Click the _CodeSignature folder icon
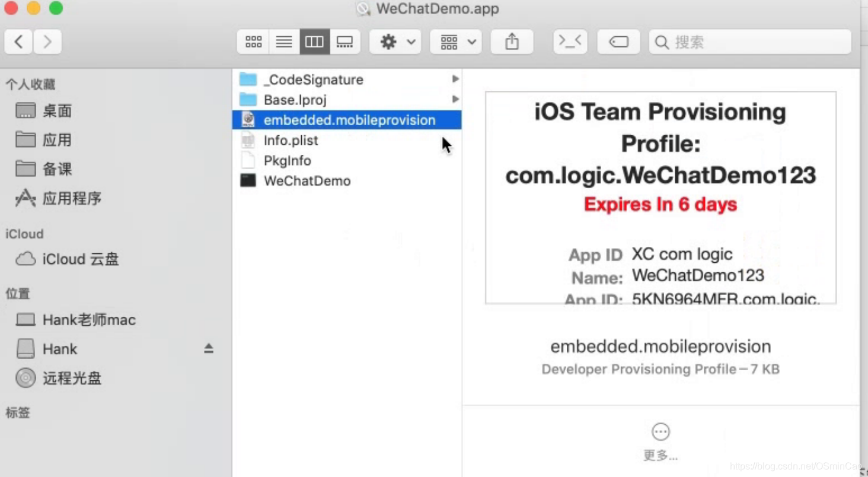 tap(248, 79)
